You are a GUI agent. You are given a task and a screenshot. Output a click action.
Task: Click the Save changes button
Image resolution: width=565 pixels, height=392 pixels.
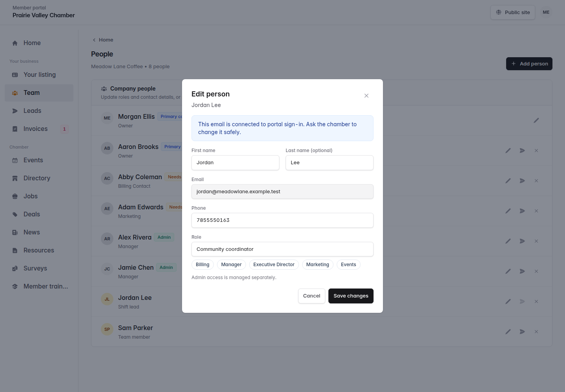tap(351, 296)
